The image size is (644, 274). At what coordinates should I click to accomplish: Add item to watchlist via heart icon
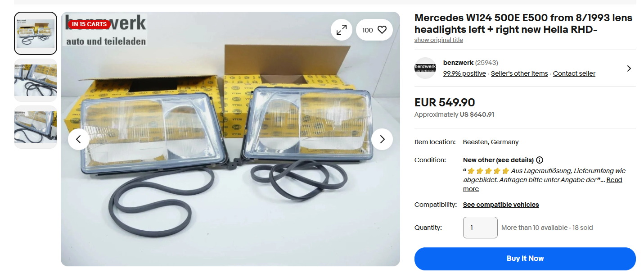click(x=374, y=30)
